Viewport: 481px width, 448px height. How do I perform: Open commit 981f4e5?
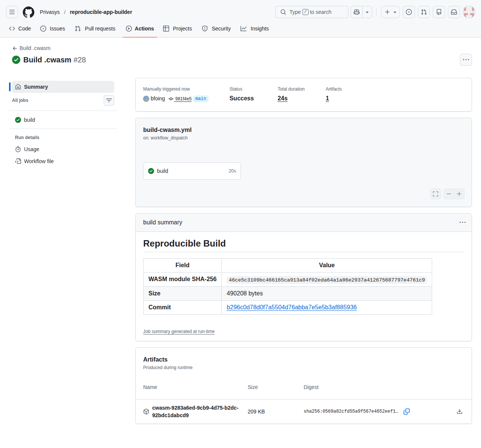183,99
